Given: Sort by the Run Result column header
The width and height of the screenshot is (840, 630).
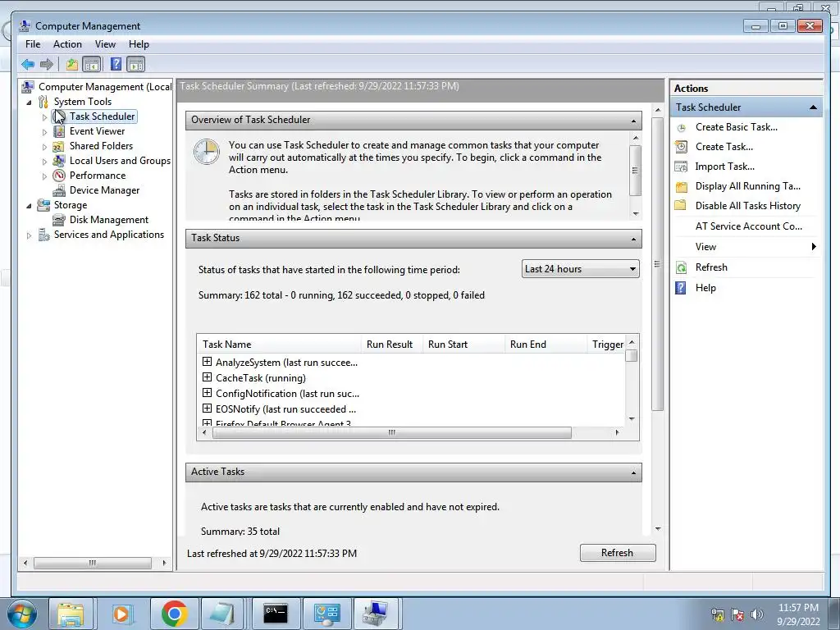Looking at the screenshot, I should (392, 345).
